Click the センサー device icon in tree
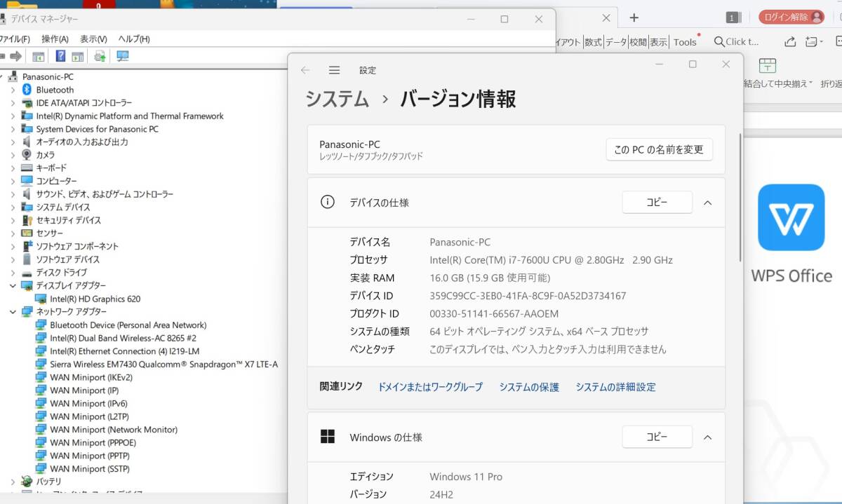The width and height of the screenshot is (842, 504). click(x=27, y=233)
